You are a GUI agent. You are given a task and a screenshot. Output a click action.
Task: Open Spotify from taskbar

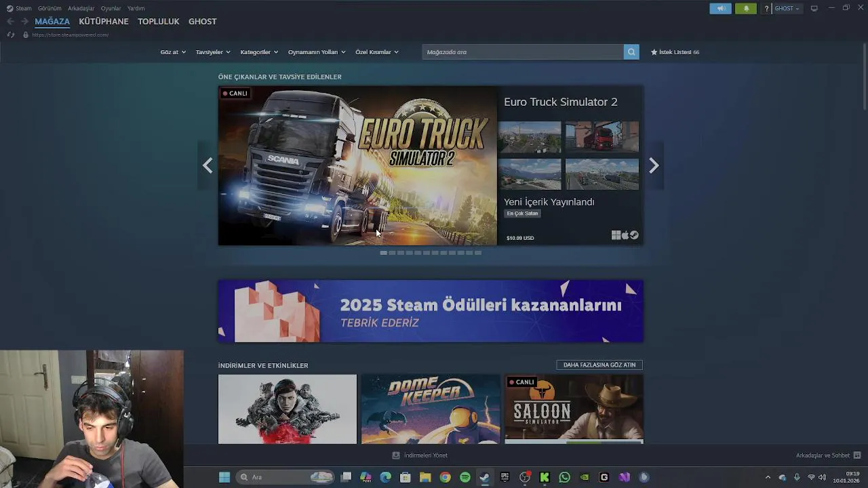pyautogui.click(x=465, y=477)
